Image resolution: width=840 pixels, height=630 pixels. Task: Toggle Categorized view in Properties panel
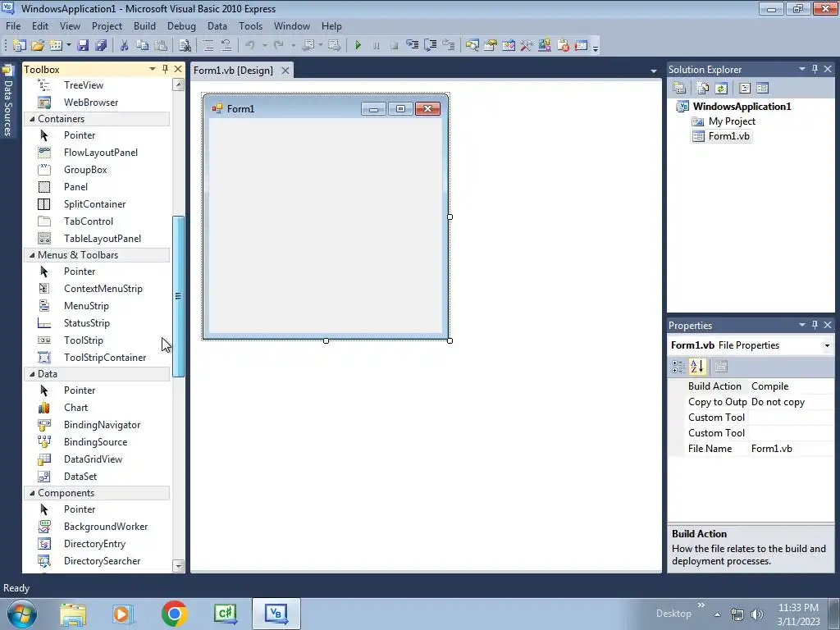pos(678,367)
